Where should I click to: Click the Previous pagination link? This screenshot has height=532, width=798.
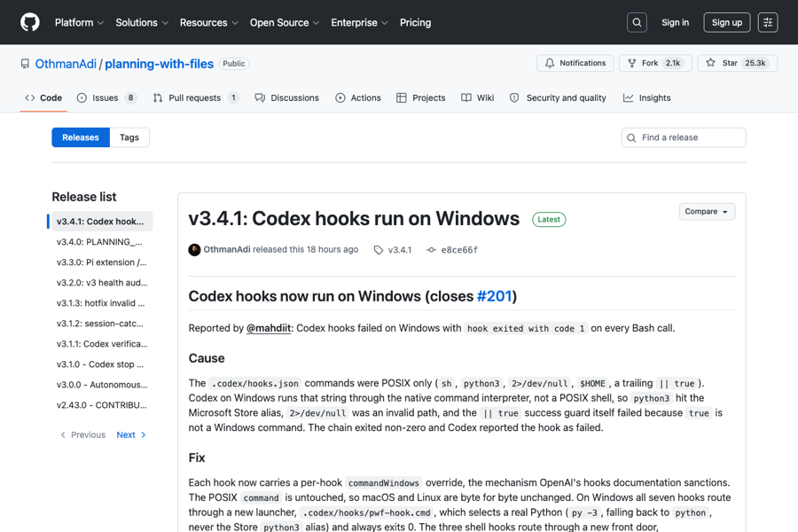pos(82,434)
